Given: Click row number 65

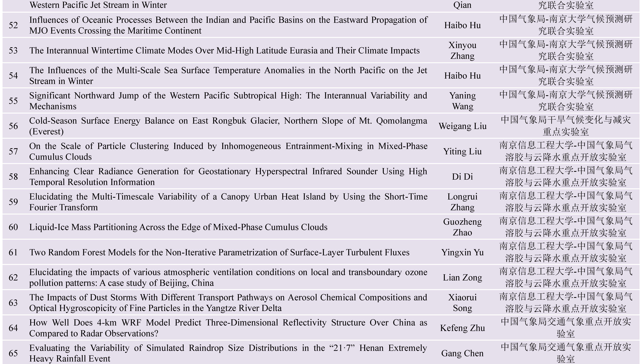Looking at the screenshot, I should tap(13, 353).
